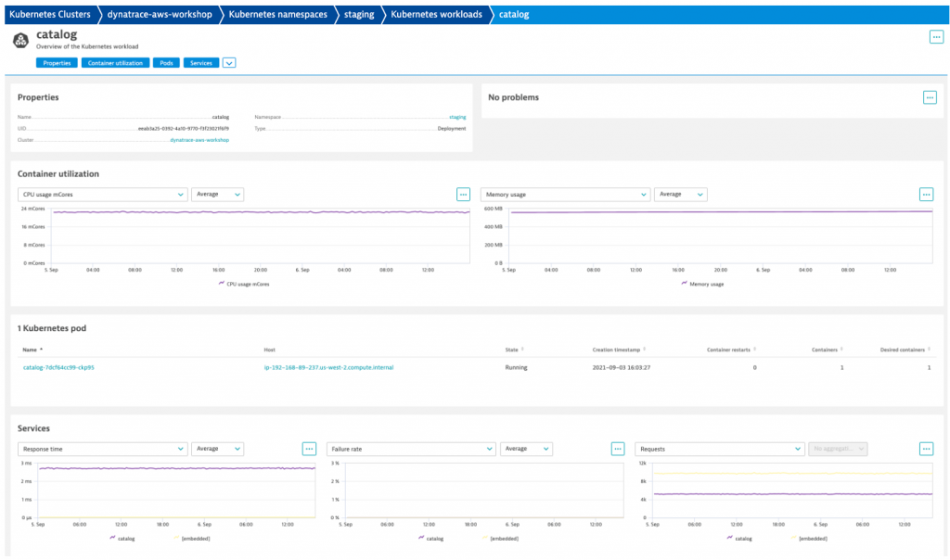The width and height of the screenshot is (950, 560).
Task: Toggle the catalog series in the Failure rate legend
Action: [x=430, y=538]
